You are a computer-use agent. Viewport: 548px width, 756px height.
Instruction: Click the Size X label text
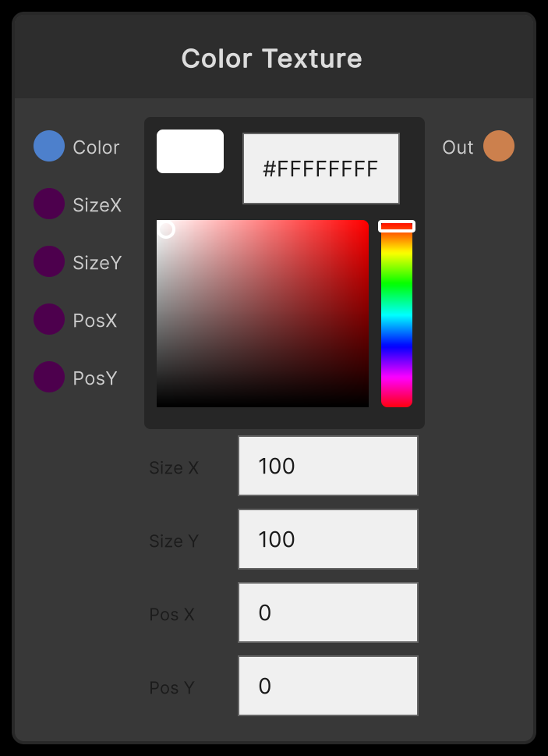[x=174, y=467]
